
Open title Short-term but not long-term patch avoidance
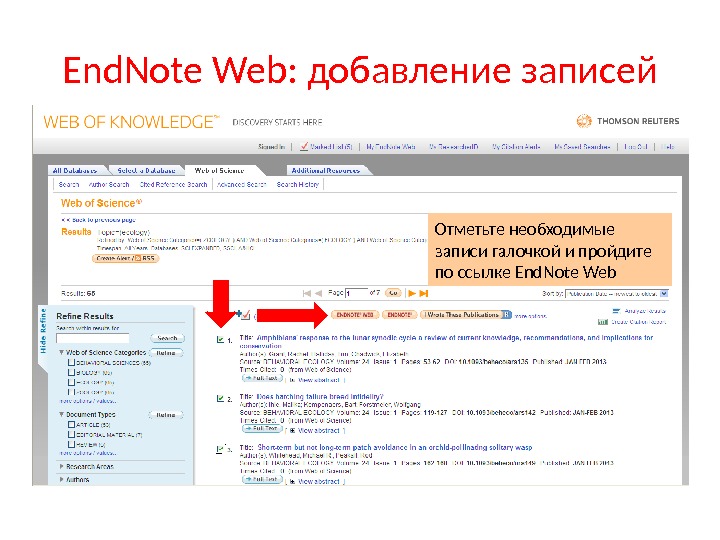[x=395, y=447]
